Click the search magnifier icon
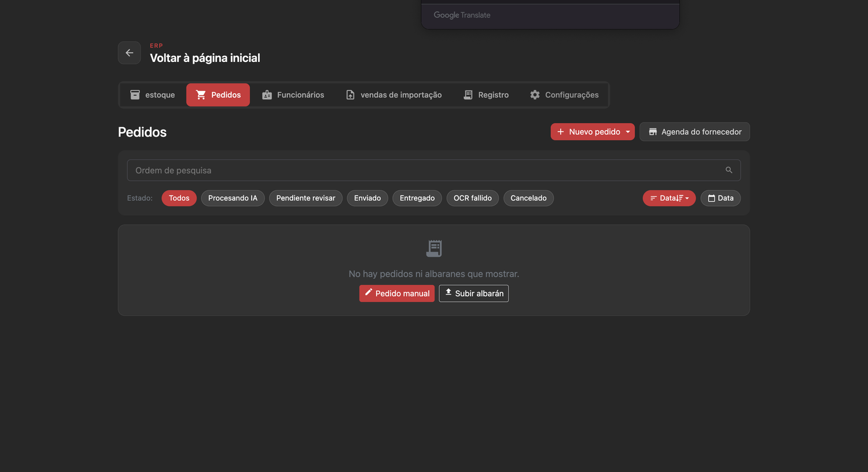The height and width of the screenshot is (472, 868). click(x=729, y=170)
